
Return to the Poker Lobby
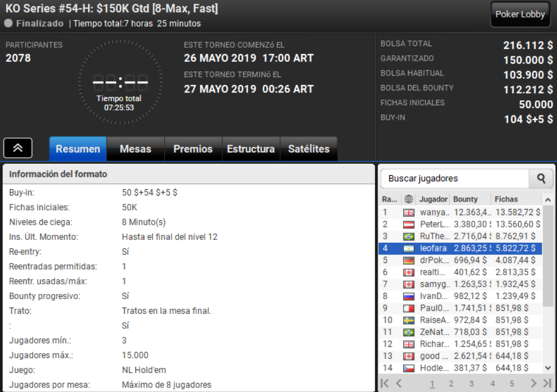tap(520, 14)
